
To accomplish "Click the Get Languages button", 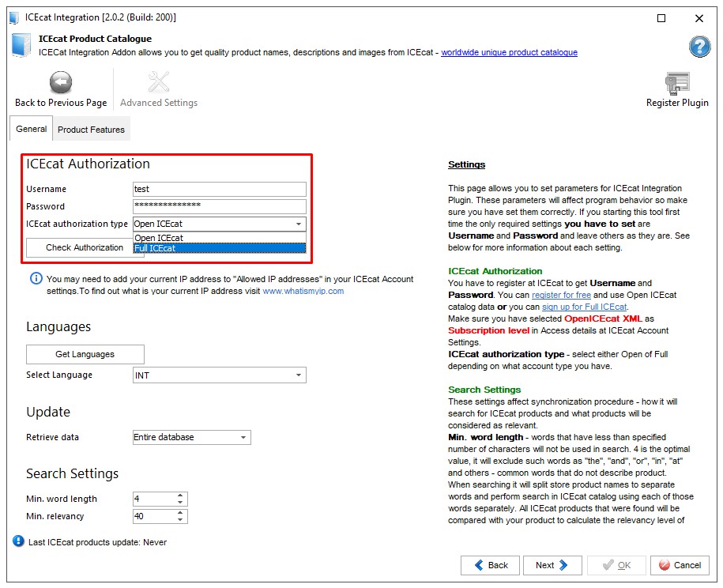I will coord(85,354).
